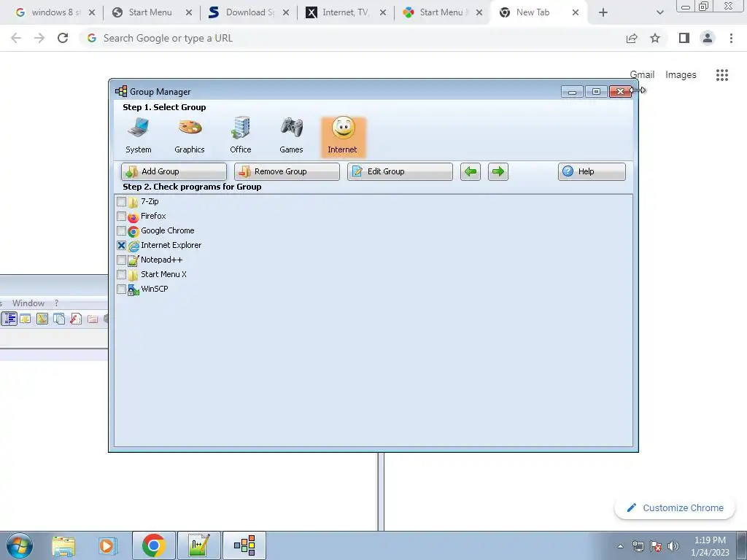The image size is (747, 560).
Task: Check the Notepad++ checkbox
Action: pyautogui.click(x=122, y=260)
